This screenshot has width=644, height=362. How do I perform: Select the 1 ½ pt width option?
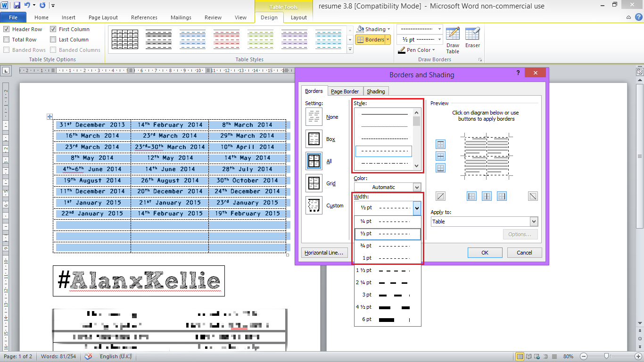pos(388,271)
